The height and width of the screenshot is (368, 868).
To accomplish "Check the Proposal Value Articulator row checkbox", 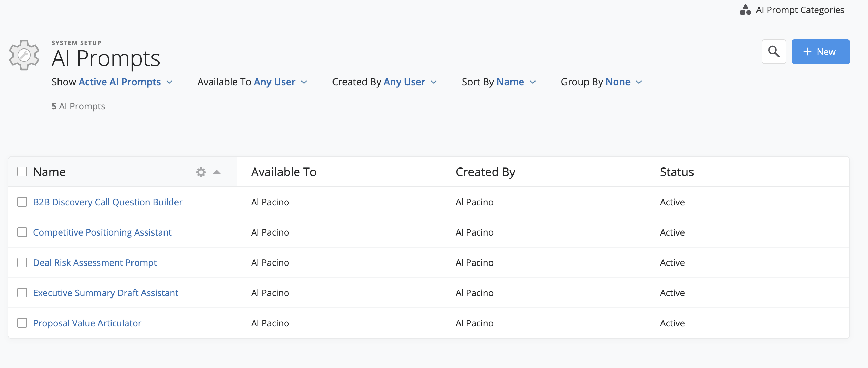I will click(22, 323).
